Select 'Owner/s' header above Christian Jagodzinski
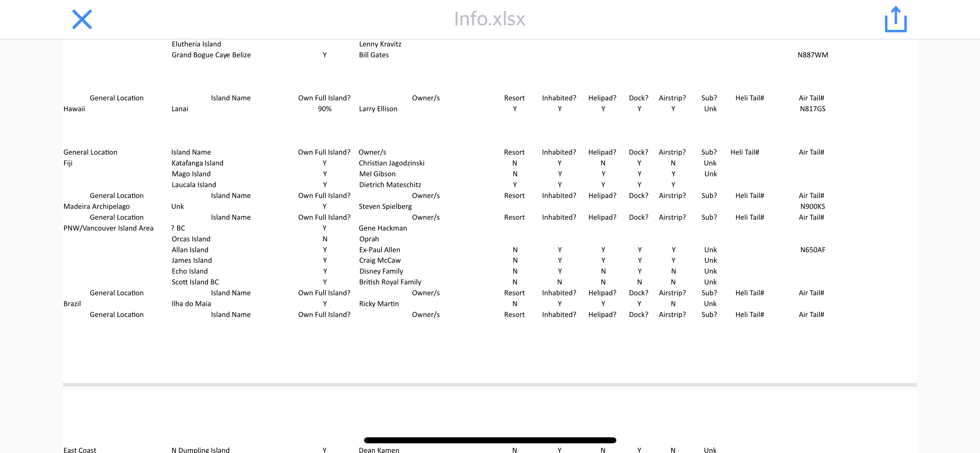The width and height of the screenshot is (980, 453). [372, 152]
